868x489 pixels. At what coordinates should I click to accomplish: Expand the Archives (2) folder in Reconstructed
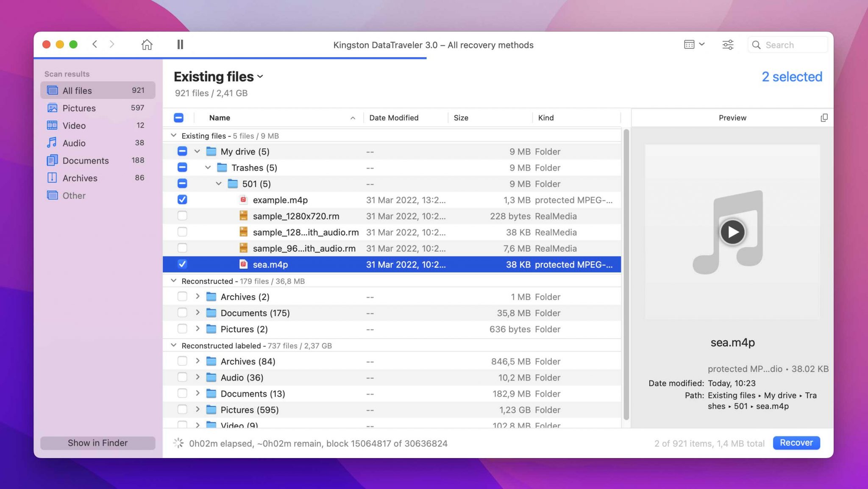click(197, 296)
